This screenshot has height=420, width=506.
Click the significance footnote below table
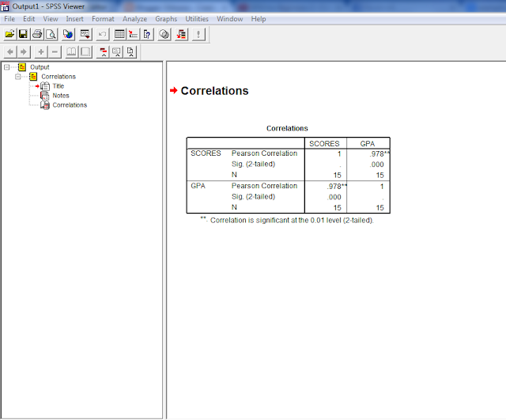pos(287,220)
